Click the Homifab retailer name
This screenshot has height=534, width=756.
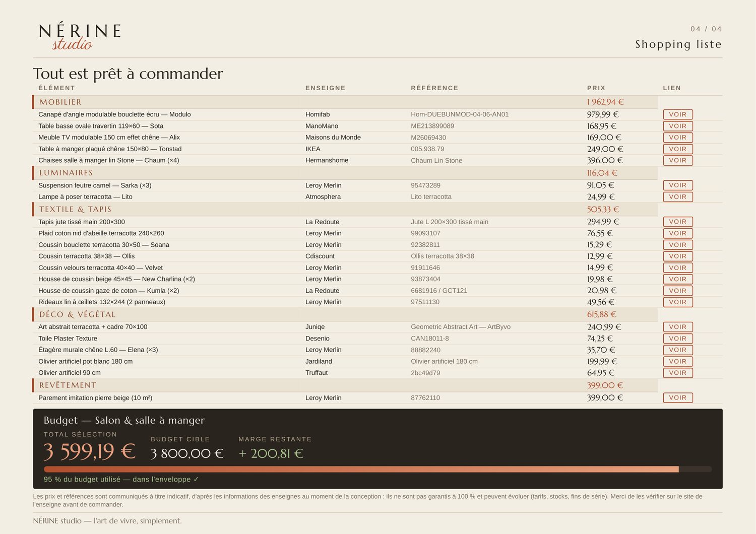pyautogui.click(x=318, y=114)
